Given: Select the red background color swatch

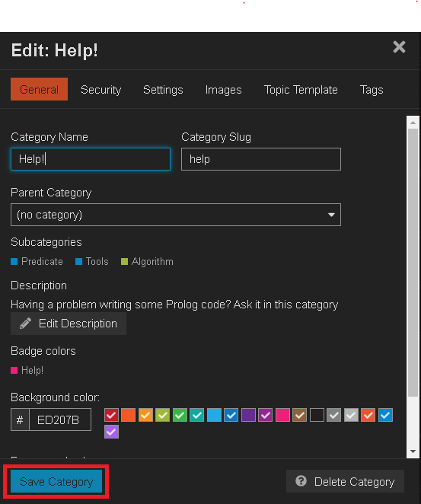Looking at the screenshot, I should tap(111, 415).
